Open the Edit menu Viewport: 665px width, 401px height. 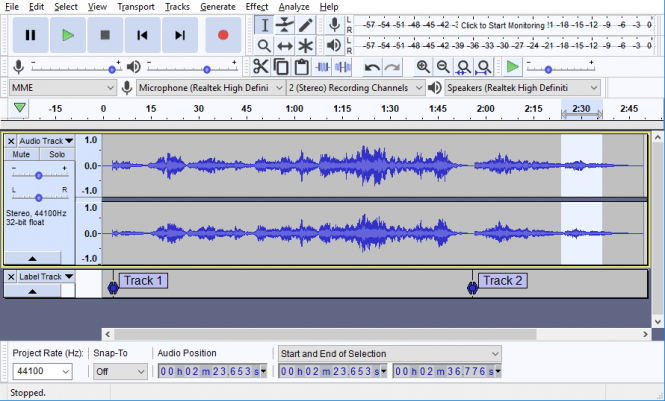tap(36, 7)
